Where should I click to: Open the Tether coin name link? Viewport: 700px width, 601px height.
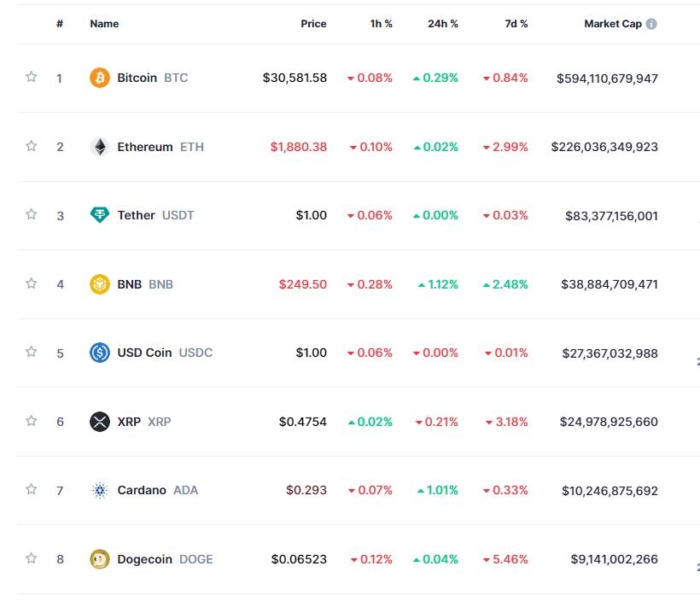click(x=137, y=215)
